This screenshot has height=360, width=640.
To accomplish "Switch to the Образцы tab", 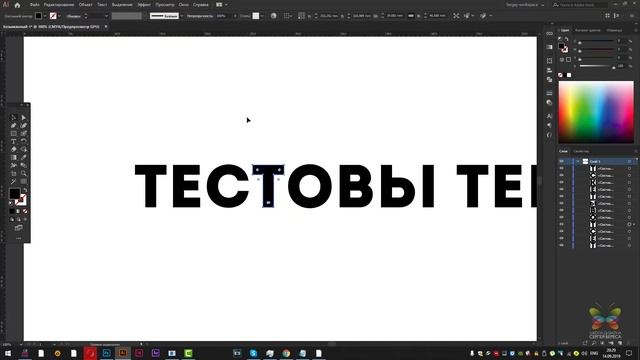I will [614, 30].
